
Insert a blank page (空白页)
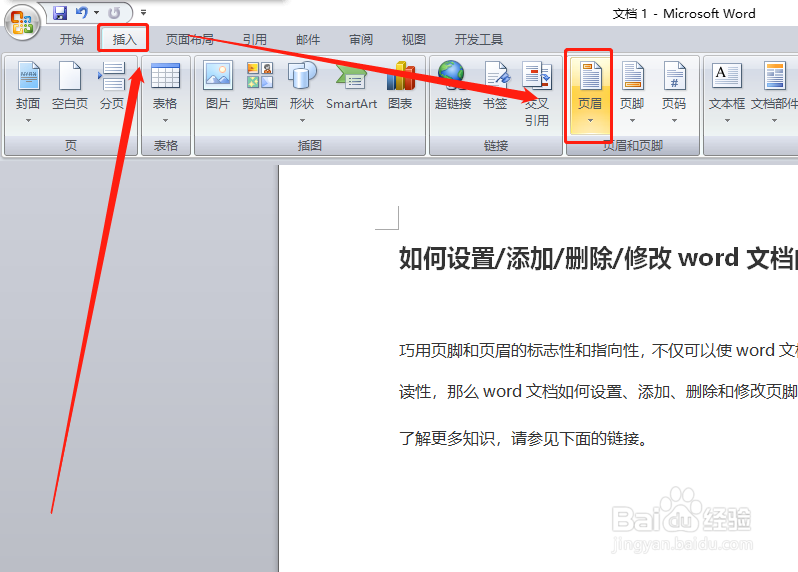pyautogui.click(x=70, y=85)
